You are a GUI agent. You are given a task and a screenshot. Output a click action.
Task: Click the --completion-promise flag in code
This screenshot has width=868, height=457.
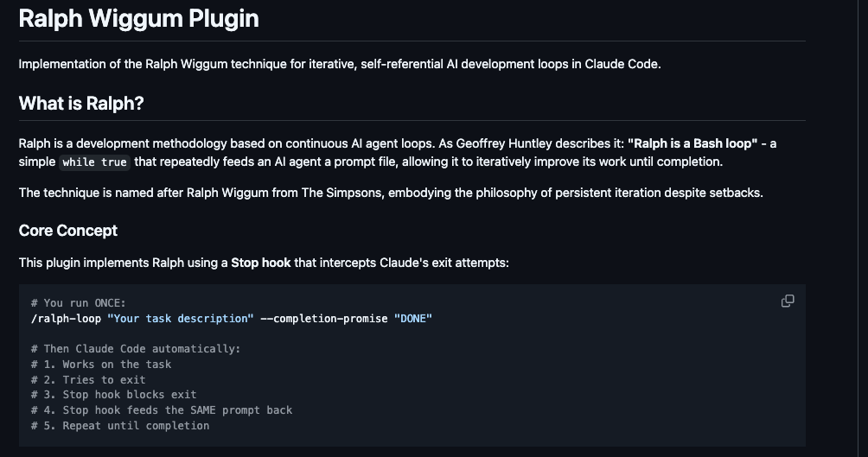(x=324, y=319)
